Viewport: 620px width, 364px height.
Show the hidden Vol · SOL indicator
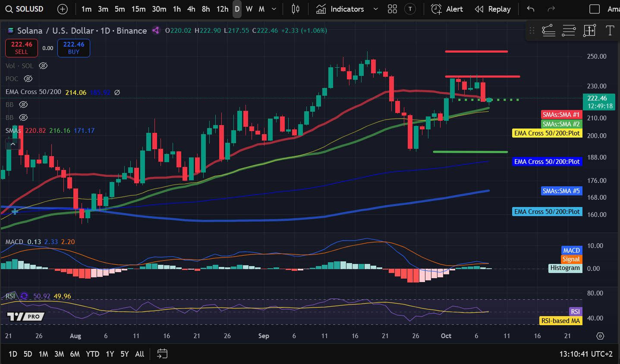[x=43, y=66]
